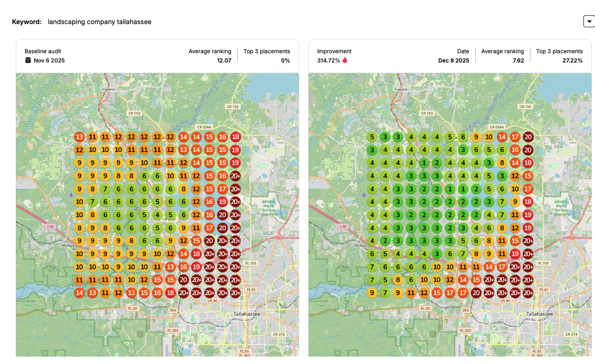
Task: Click the Dec 8 2025 date value
Action: pos(453,60)
